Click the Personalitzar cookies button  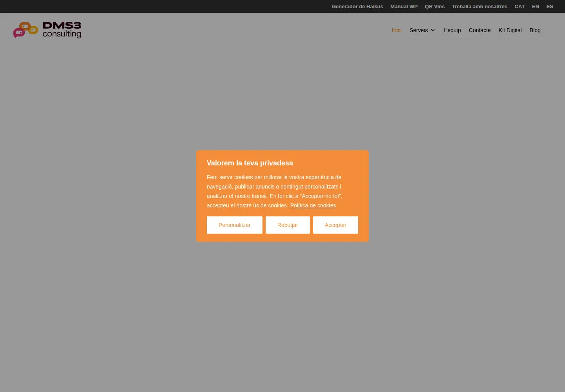coord(235,225)
